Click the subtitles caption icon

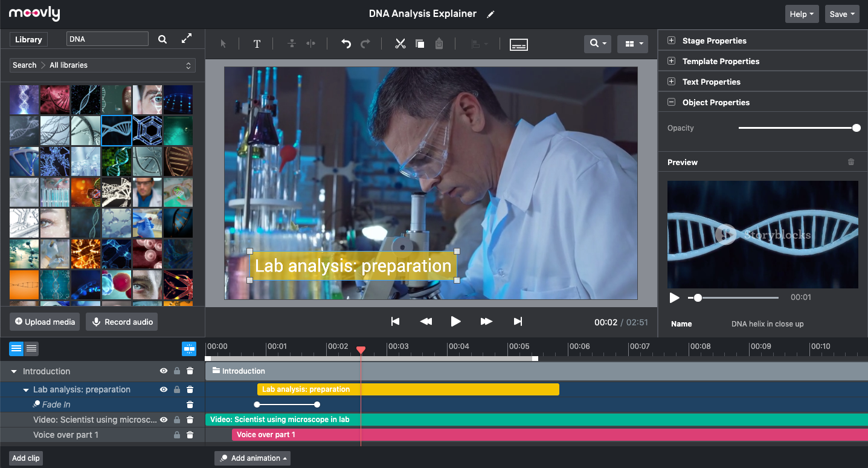pyautogui.click(x=519, y=44)
